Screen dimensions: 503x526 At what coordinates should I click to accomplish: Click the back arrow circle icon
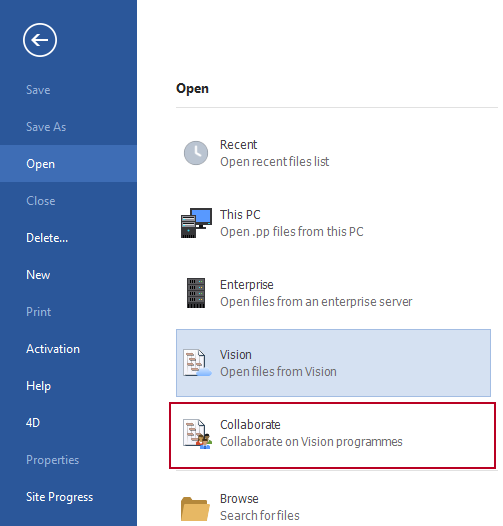[40, 40]
